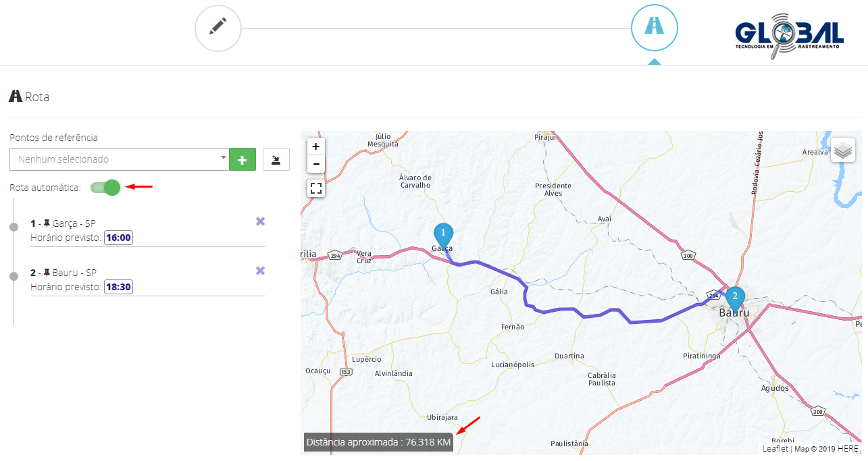Enter fullscreen map view
868x461 pixels.
(x=316, y=188)
